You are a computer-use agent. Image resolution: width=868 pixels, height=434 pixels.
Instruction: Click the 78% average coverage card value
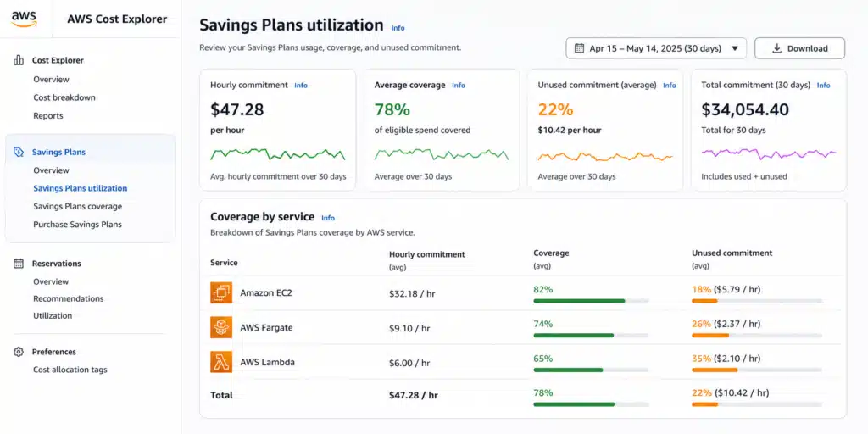pyautogui.click(x=392, y=109)
